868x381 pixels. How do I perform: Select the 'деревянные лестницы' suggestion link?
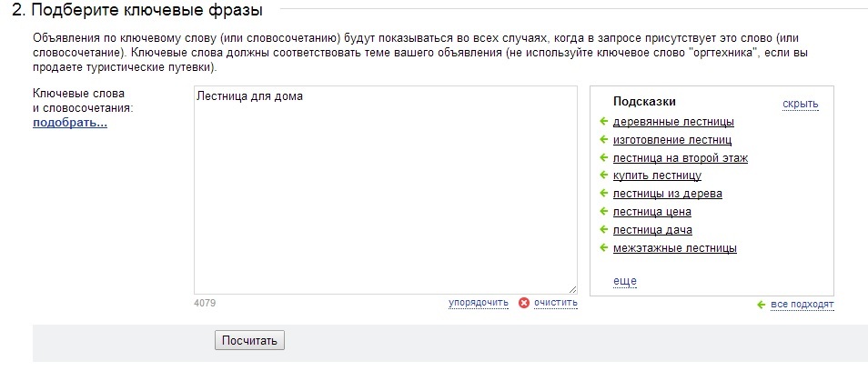tap(673, 122)
